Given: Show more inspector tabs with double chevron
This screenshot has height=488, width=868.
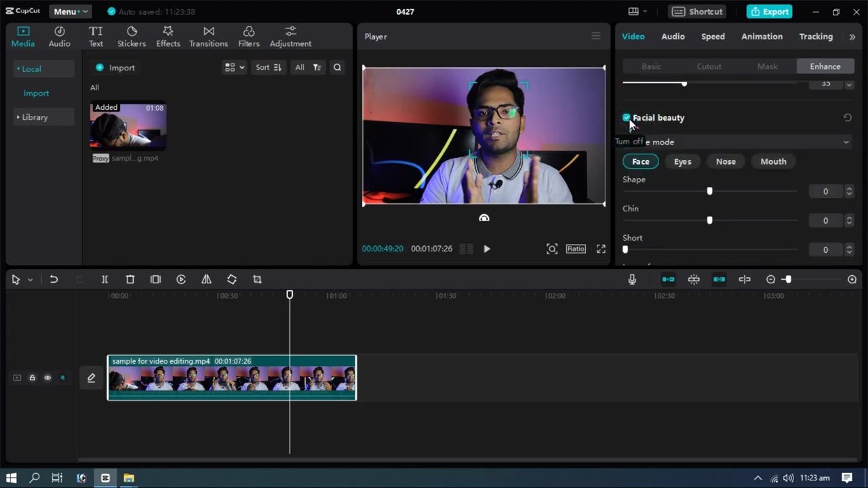Looking at the screenshot, I should point(852,37).
